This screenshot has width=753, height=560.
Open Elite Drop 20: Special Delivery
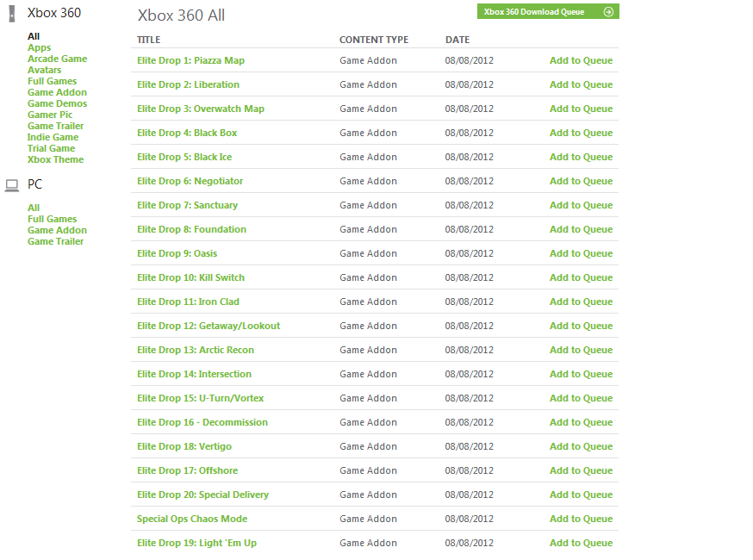click(202, 495)
